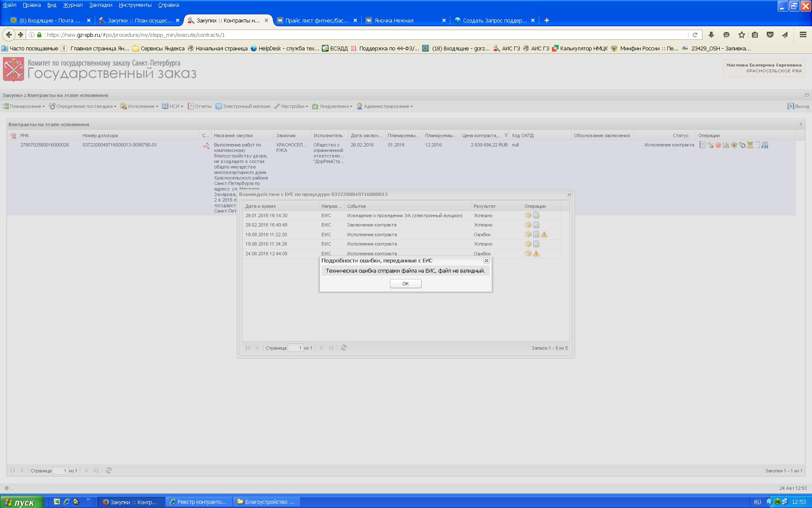The width and height of the screenshot is (812, 508).
Task: Click the yellow scroll icon in operations
Action: pos(750,145)
